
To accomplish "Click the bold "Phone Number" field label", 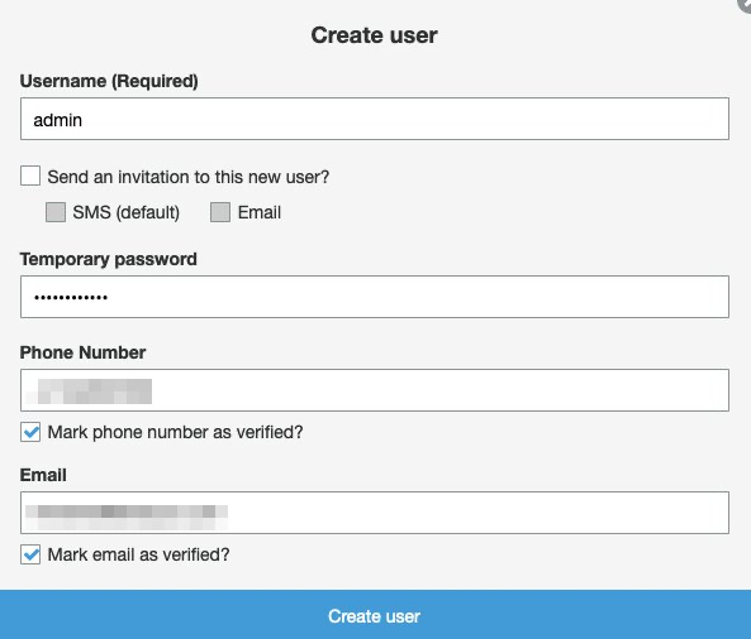I will point(83,352).
